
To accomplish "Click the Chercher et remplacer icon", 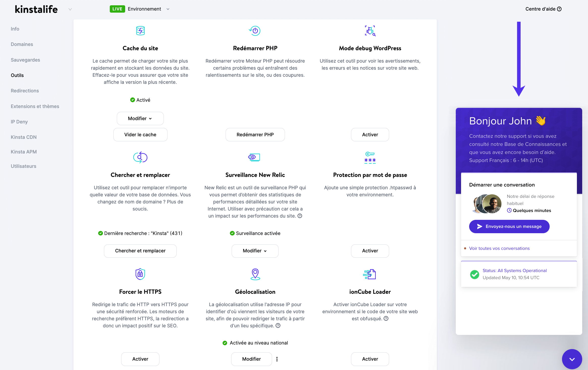I will pos(140,157).
